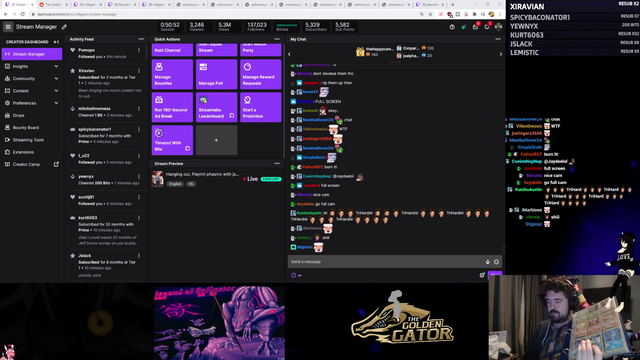Open Stream Preview panel options menu
The image size is (640, 360).
pyautogui.click(x=277, y=163)
